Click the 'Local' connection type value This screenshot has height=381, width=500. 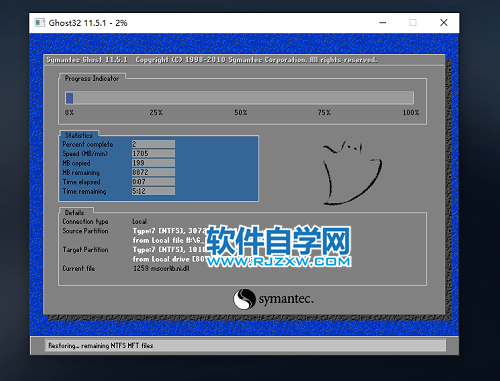tap(139, 221)
